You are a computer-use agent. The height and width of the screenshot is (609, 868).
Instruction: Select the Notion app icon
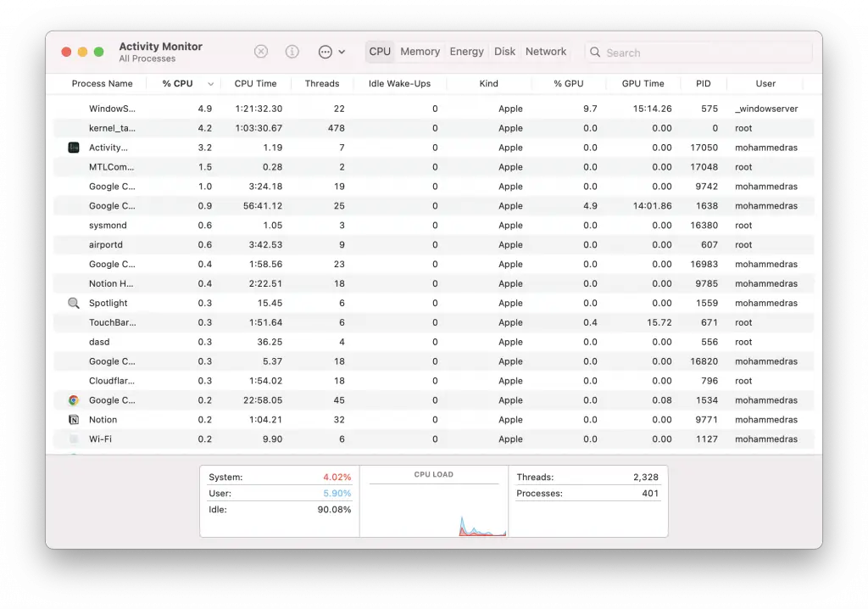[74, 420]
